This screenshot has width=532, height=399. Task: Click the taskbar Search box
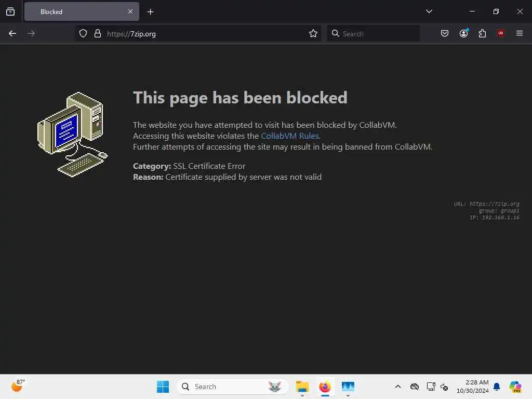pyautogui.click(x=232, y=387)
